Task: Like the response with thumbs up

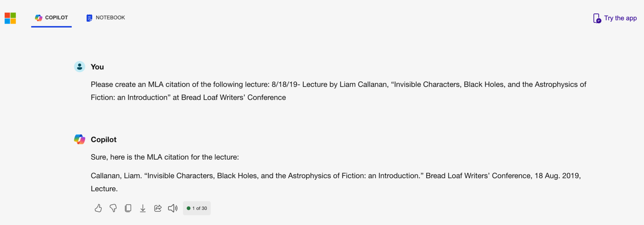Action: 98,208
